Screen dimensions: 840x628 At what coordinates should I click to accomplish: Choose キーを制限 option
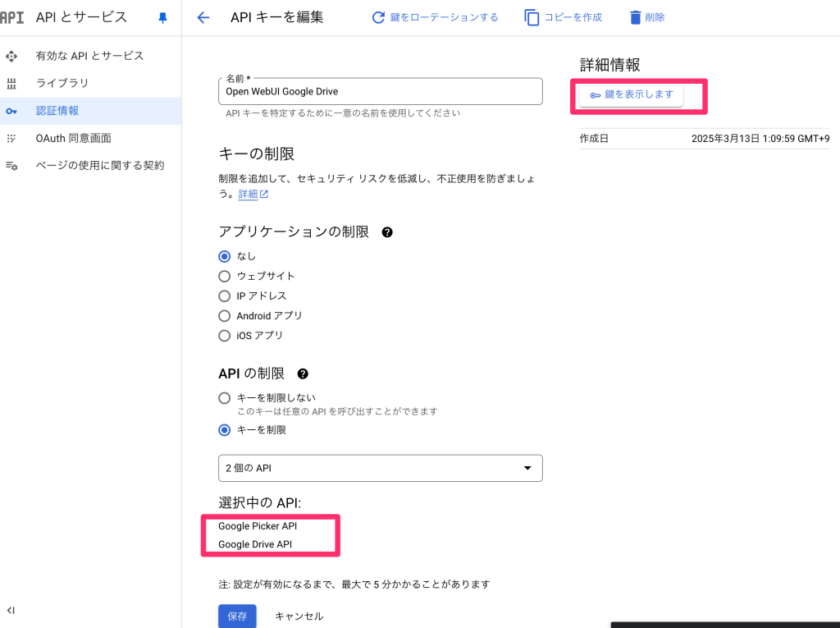(225, 430)
